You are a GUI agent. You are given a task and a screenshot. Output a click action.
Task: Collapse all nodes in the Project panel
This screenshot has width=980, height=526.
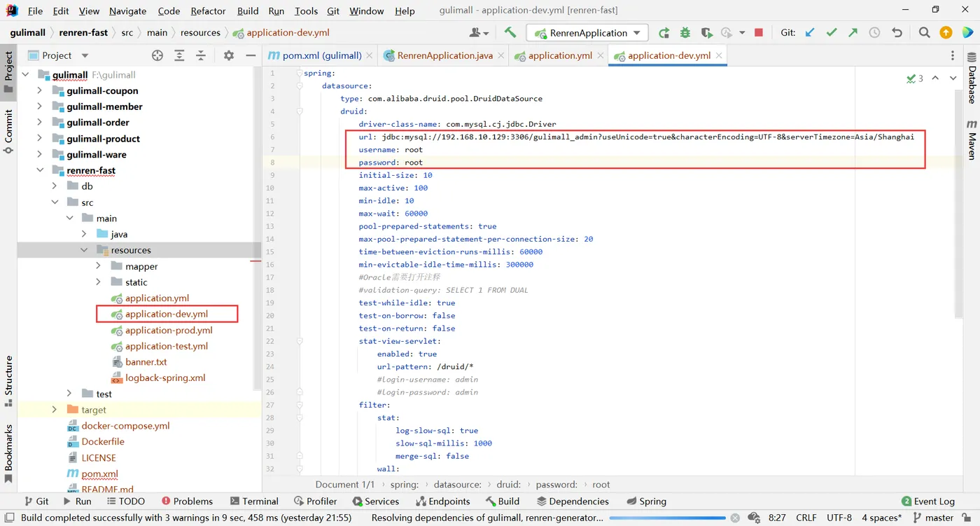[201, 55]
